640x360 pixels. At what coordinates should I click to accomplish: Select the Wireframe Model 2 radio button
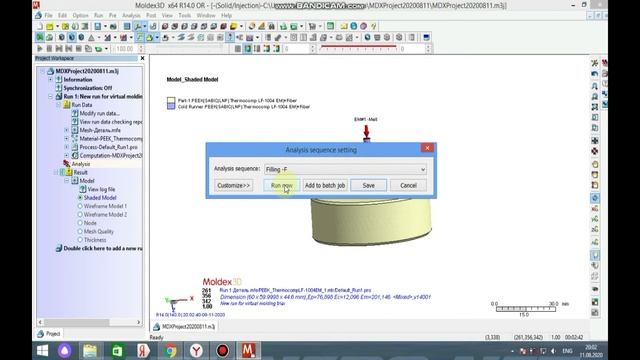pos(80,215)
